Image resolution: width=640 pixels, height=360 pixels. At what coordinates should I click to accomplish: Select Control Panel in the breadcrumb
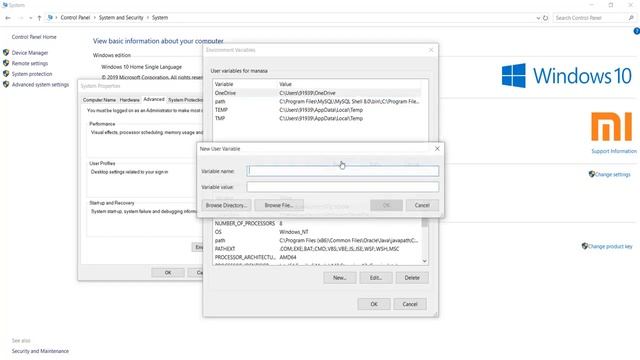(x=75, y=18)
